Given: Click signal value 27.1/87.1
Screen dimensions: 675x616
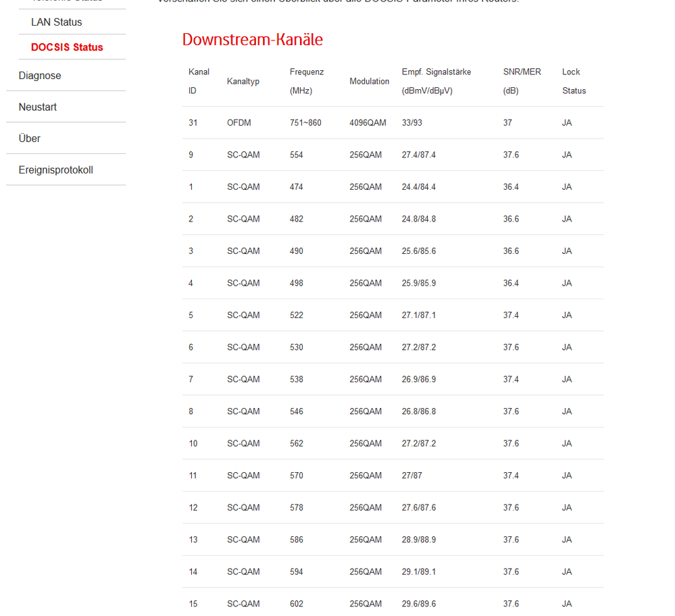Looking at the screenshot, I should coord(418,315).
